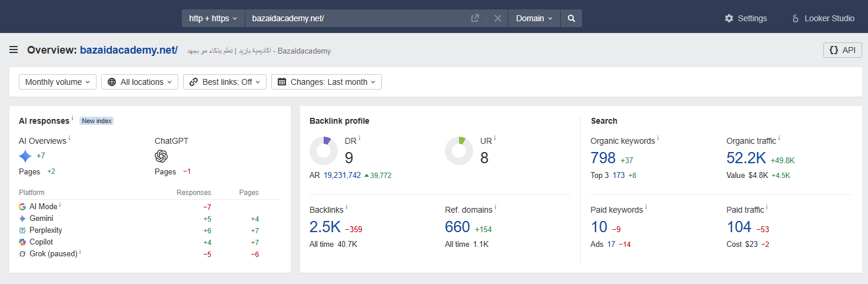This screenshot has height=284, width=868.
Task: Expand the Monthly volume dropdown
Action: pos(58,82)
